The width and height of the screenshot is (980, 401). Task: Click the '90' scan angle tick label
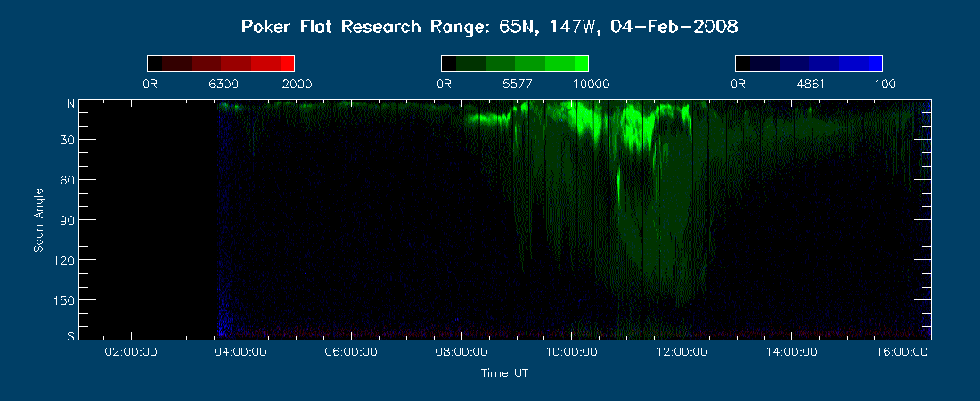point(68,219)
